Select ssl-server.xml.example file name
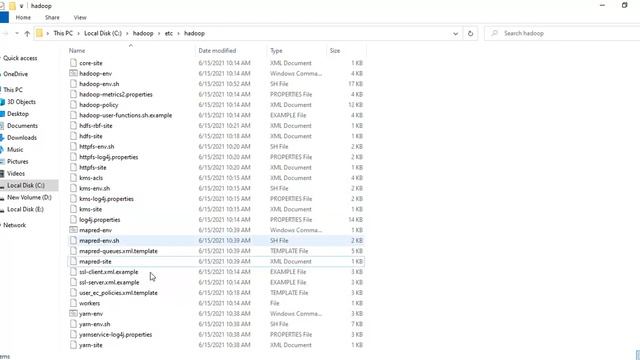This screenshot has width=640, height=360. [109, 282]
